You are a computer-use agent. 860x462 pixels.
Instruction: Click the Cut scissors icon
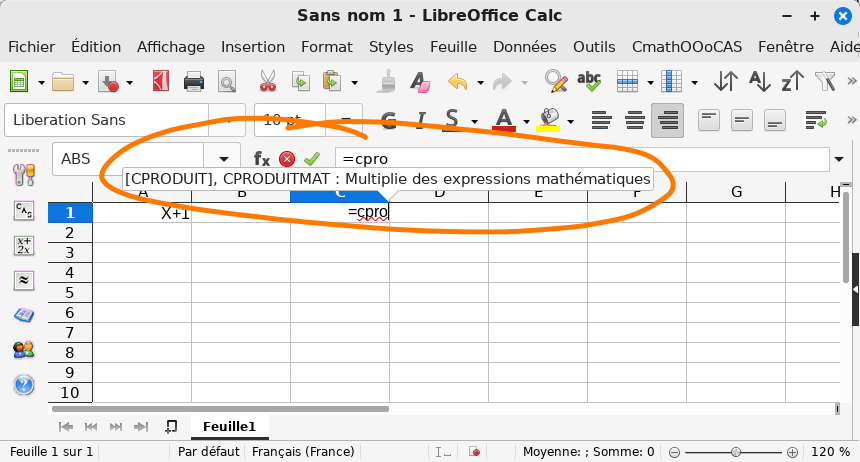click(268, 82)
